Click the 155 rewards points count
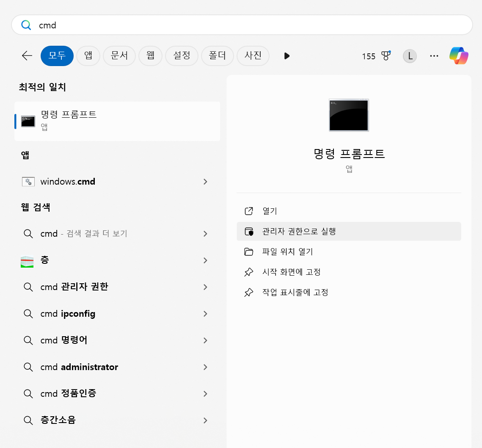The height and width of the screenshot is (448, 482). point(369,56)
